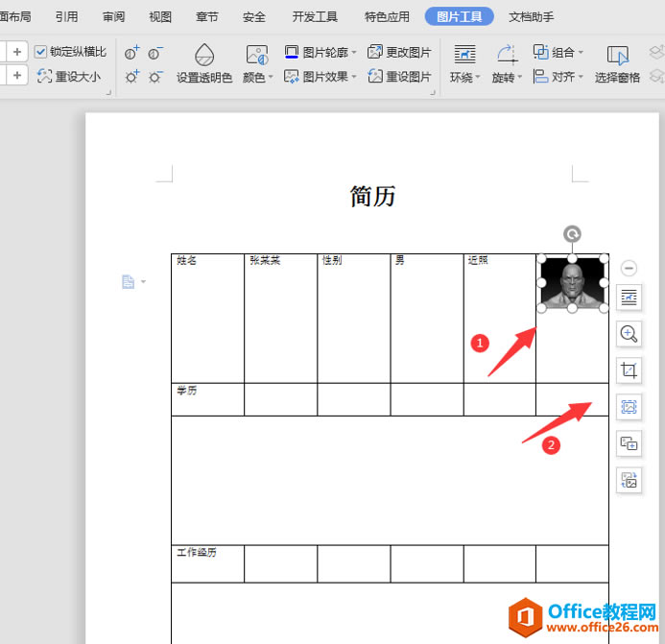Switch to the 视图 tab
This screenshot has height=644, width=665.
pos(160,16)
